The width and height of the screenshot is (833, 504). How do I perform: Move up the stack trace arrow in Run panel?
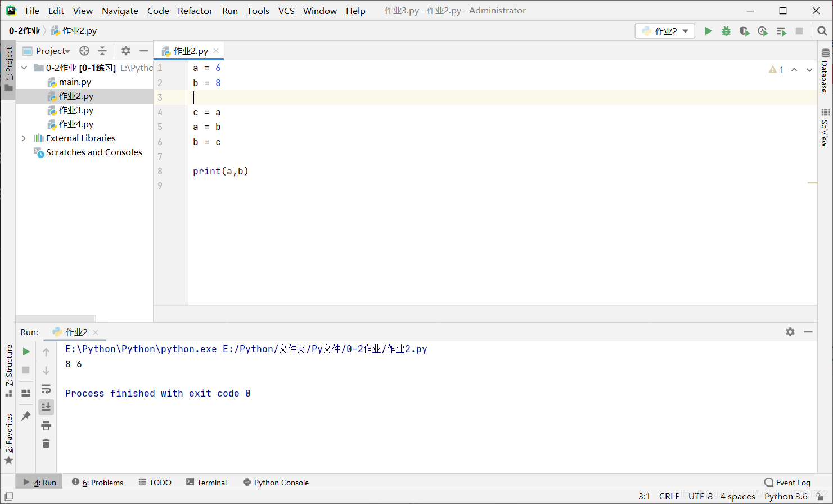pyautogui.click(x=46, y=352)
